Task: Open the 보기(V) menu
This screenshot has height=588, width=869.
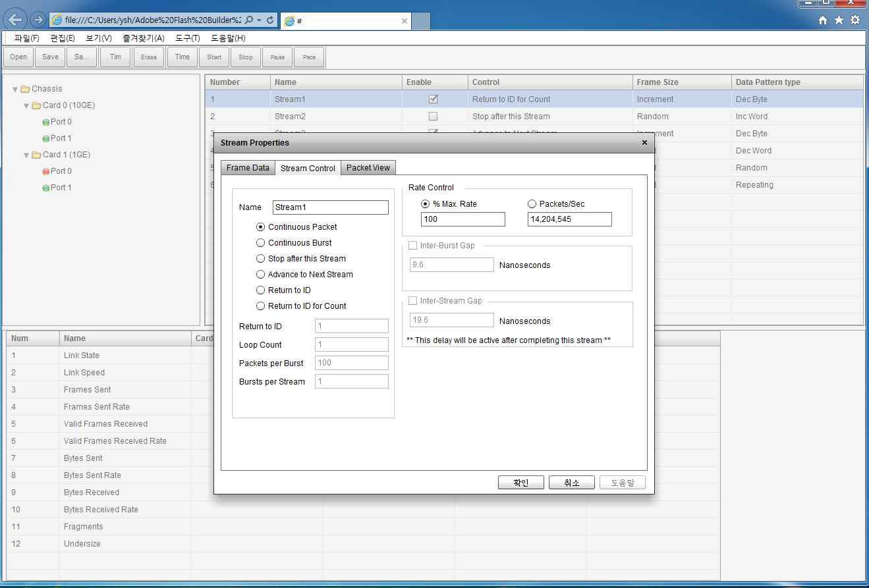Action: tap(99, 38)
